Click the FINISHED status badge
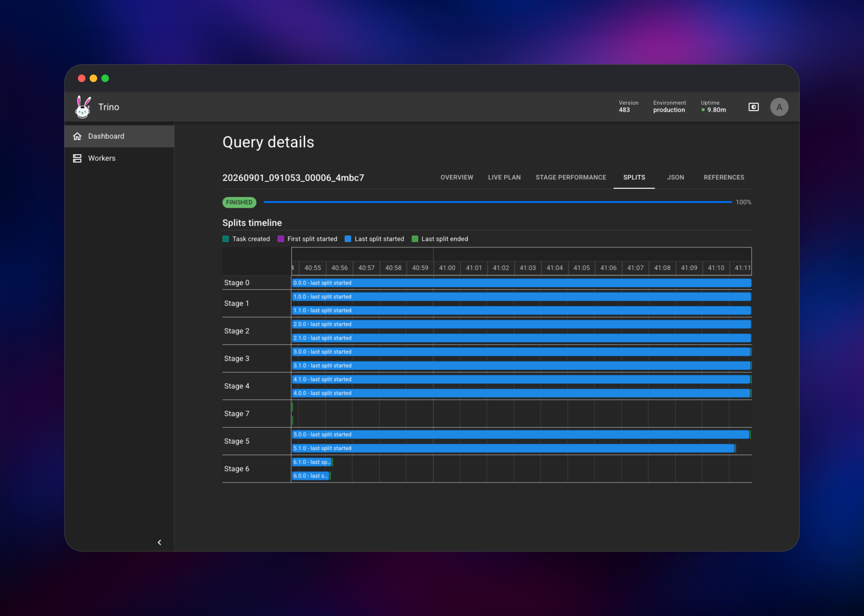The width and height of the screenshot is (864, 616). point(239,202)
